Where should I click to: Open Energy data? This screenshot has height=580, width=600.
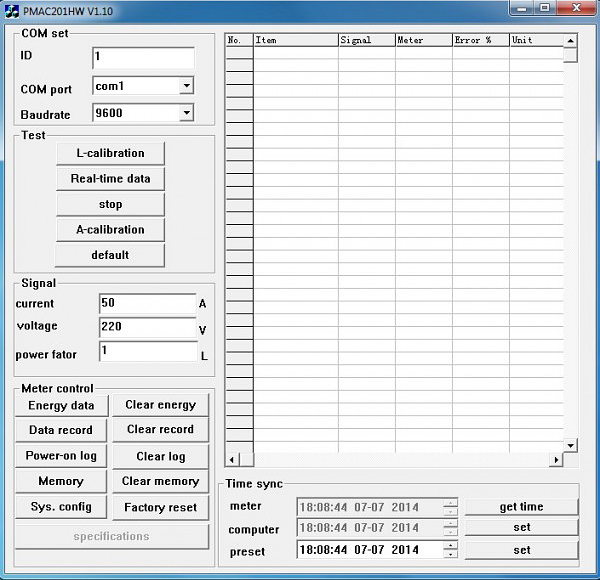pos(62,406)
